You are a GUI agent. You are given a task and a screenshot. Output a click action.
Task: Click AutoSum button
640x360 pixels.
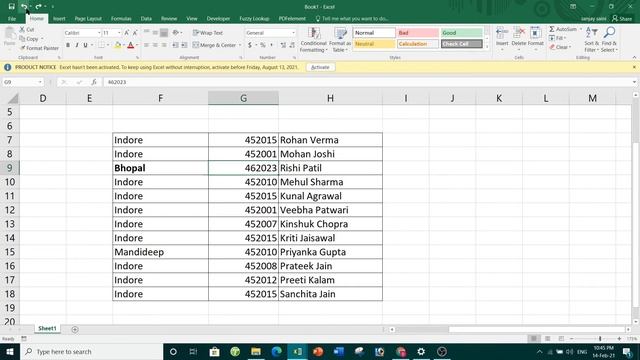pos(563,29)
